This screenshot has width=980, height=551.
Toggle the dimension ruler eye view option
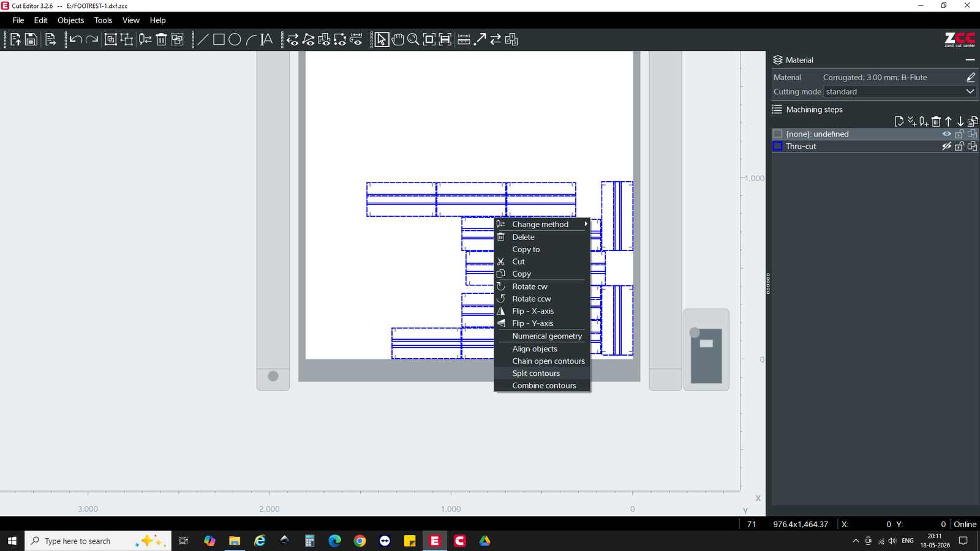pos(356,40)
